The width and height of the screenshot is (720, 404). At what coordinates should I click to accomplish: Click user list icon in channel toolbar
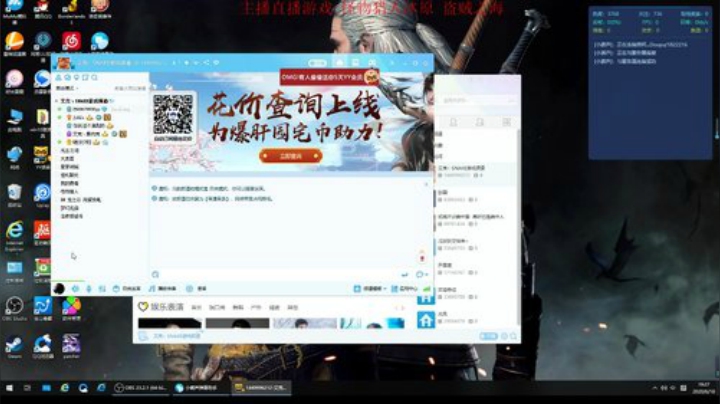59,78
